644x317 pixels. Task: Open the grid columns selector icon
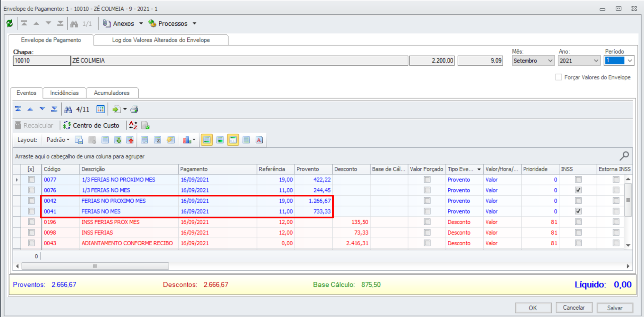(x=100, y=109)
